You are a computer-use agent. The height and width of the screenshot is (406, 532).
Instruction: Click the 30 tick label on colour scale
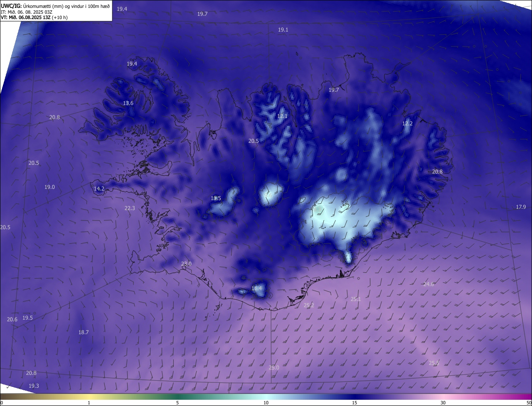pyautogui.click(x=443, y=403)
